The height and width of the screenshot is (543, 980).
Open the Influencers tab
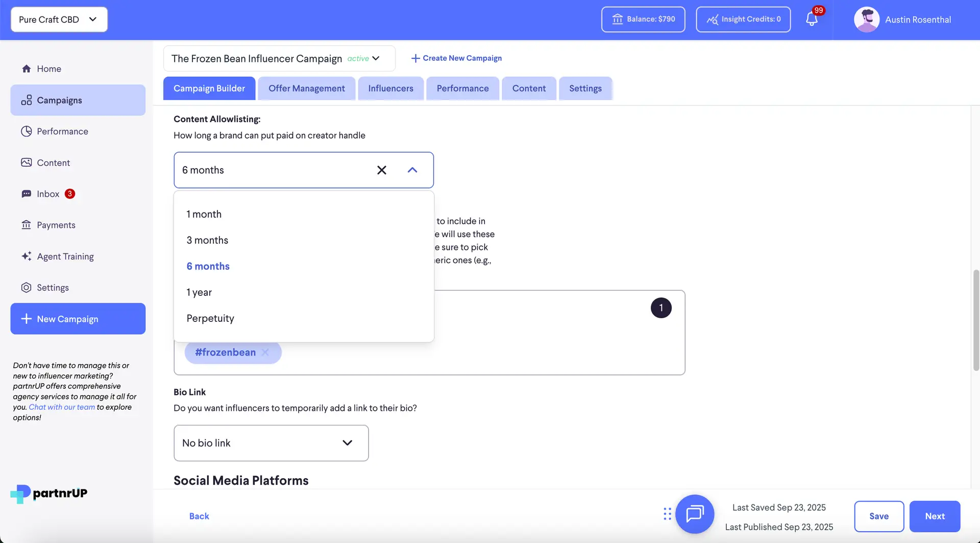coord(390,88)
